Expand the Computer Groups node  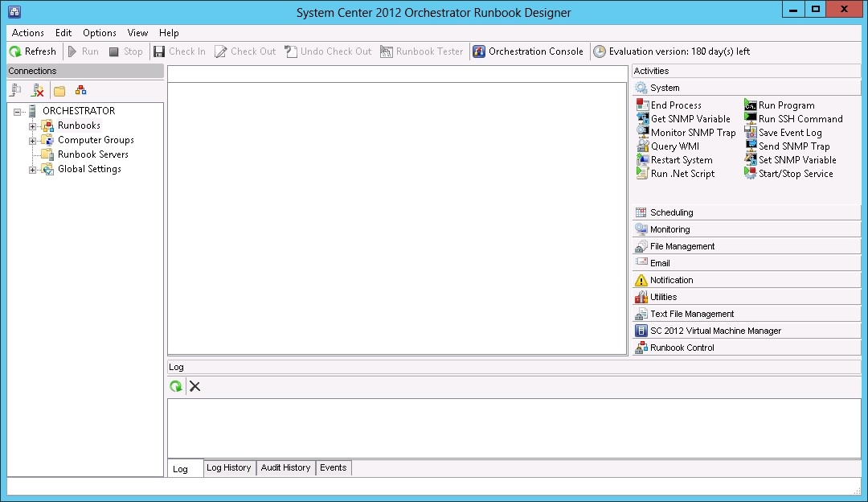33,141
